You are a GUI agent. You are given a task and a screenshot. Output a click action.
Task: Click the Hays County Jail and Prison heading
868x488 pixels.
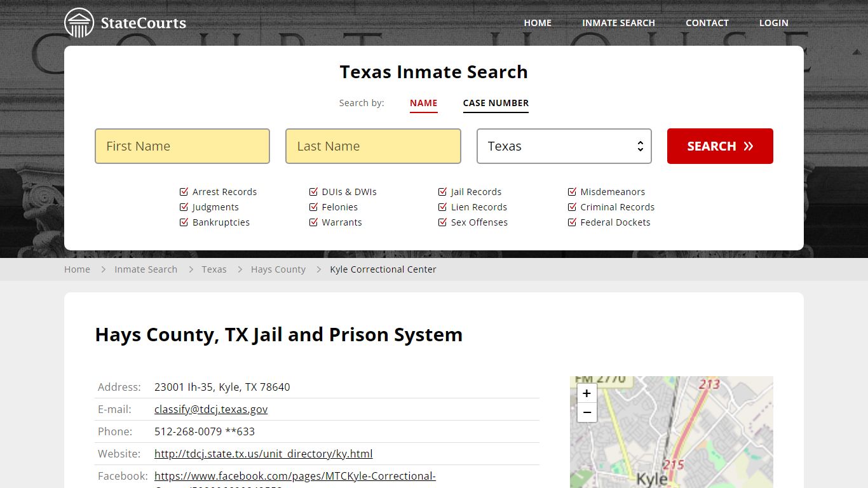[x=279, y=335]
